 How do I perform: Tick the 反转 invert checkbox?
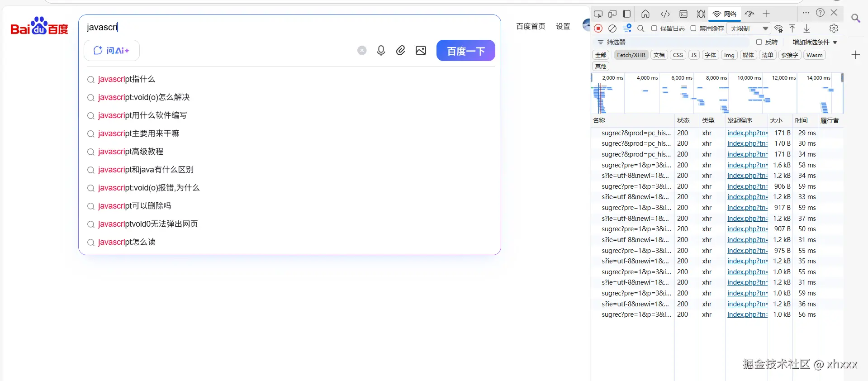(x=759, y=42)
